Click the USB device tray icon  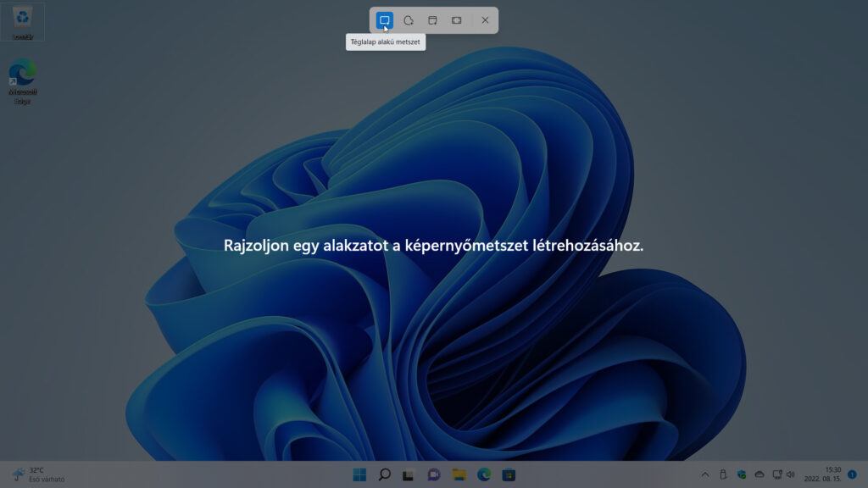click(x=723, y=474)
